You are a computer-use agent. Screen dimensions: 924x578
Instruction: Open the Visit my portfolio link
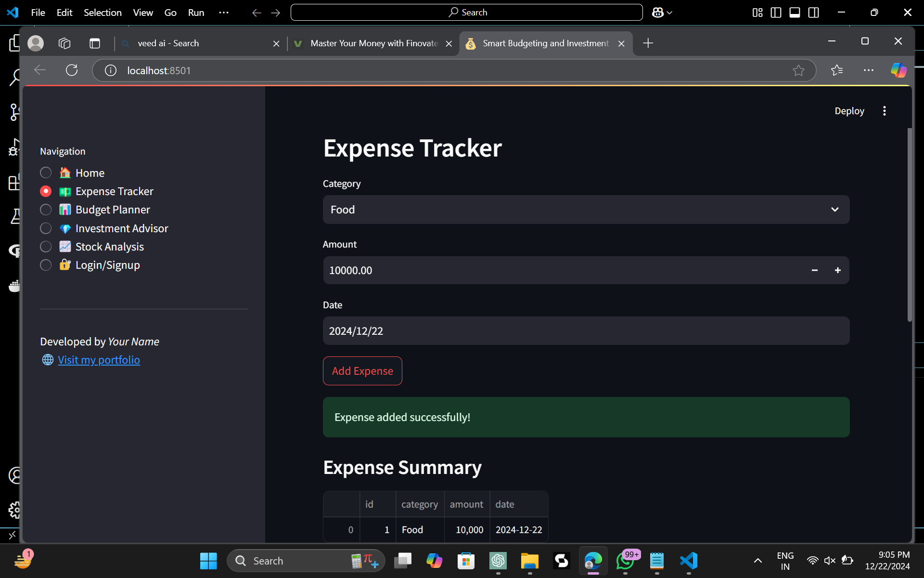99,360
